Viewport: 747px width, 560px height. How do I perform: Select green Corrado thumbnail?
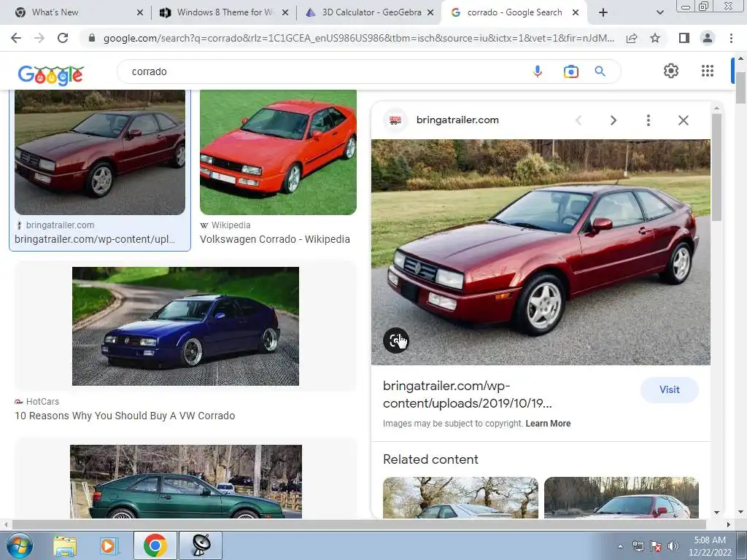(186, 481)
